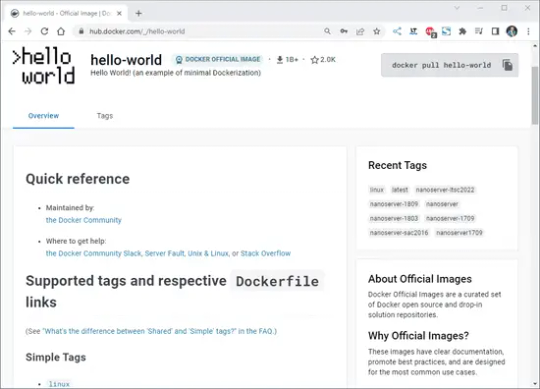Select the Overview tab

(x=43, y=116)
